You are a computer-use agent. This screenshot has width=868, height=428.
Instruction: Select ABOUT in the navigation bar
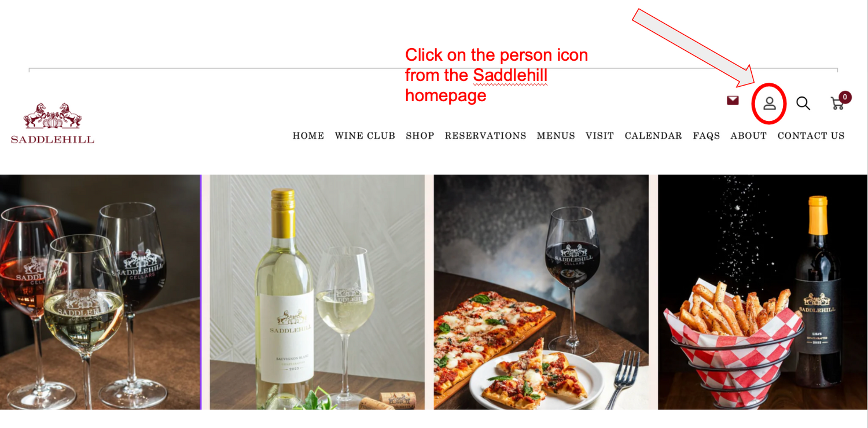pos(748,136)
